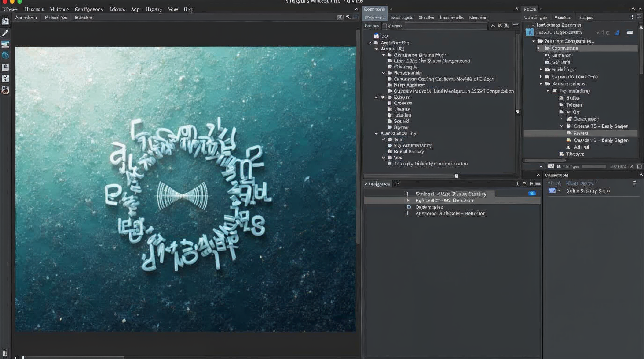This screenshot has width=644, height=359.
Task: Click the blue cloud icon on the Sinhard row
Action: (532, 193)
